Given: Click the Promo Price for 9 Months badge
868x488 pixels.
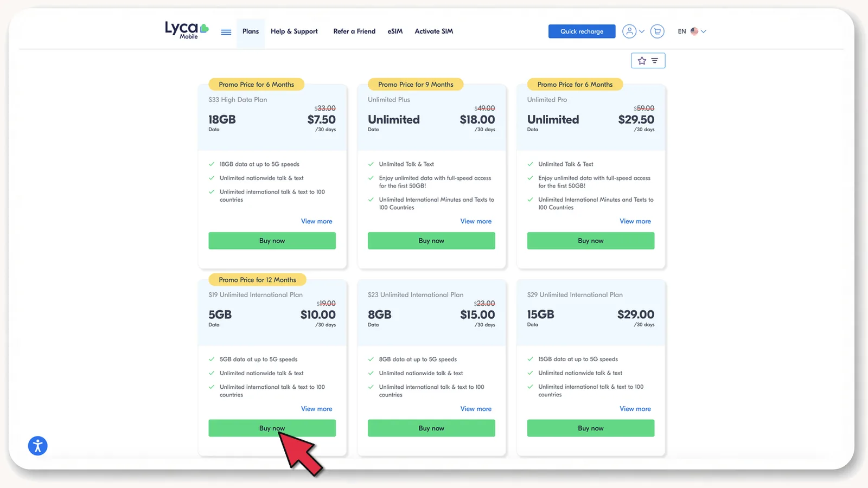Looking at the screenshot, I should point(416,85).
